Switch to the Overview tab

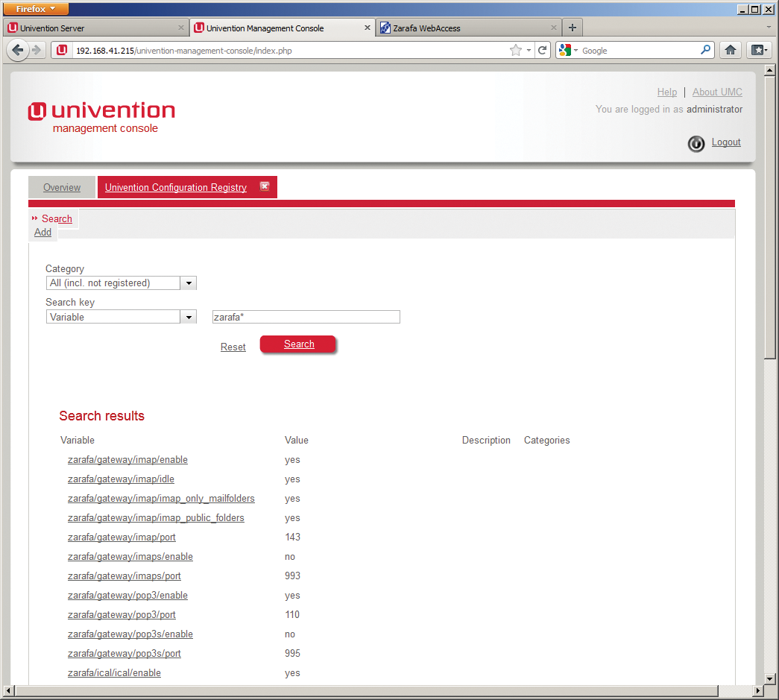coord(62,187)
